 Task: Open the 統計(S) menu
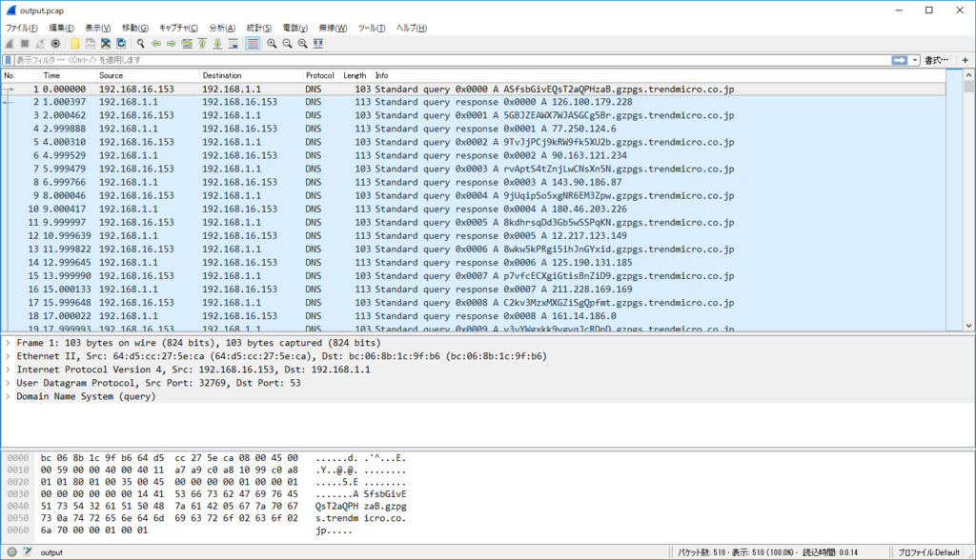coord(259,28)
